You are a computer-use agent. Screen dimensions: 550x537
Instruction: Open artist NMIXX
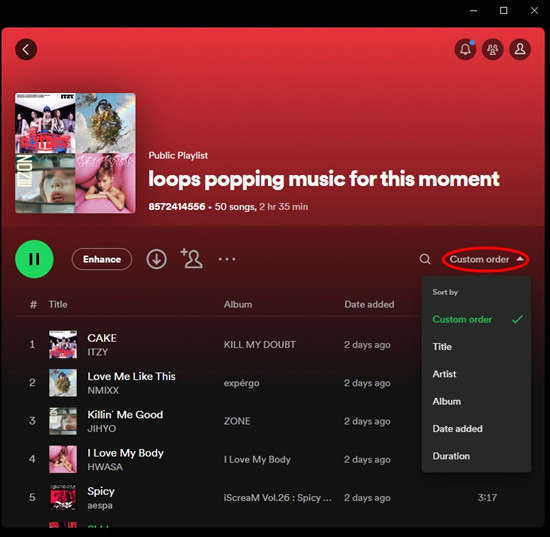click(103, 390)
